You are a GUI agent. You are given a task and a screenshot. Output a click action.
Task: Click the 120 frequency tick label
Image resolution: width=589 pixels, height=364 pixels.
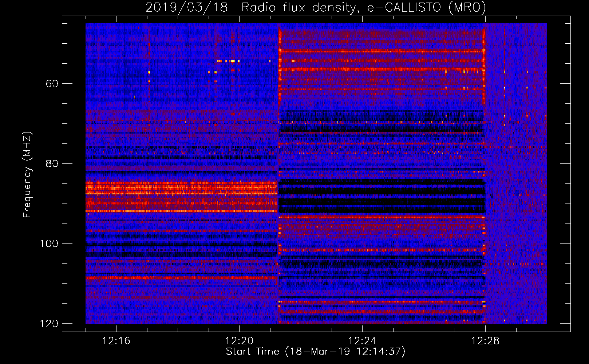pos(49,324)
